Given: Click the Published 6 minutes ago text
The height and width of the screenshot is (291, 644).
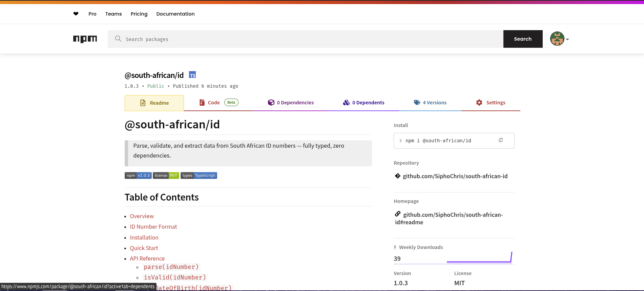Looking at the screenshot, I should coord(206,86).
